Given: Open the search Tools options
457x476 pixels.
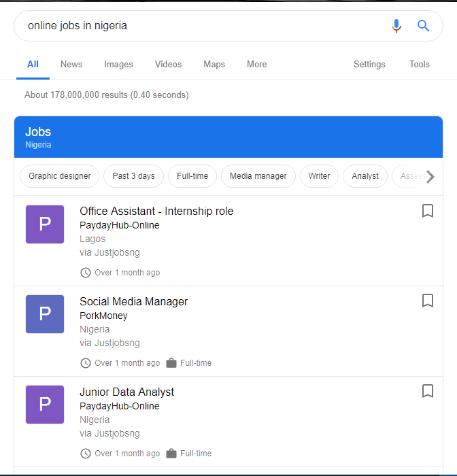Looking at the screenshot, I should (x=420, y=65).
